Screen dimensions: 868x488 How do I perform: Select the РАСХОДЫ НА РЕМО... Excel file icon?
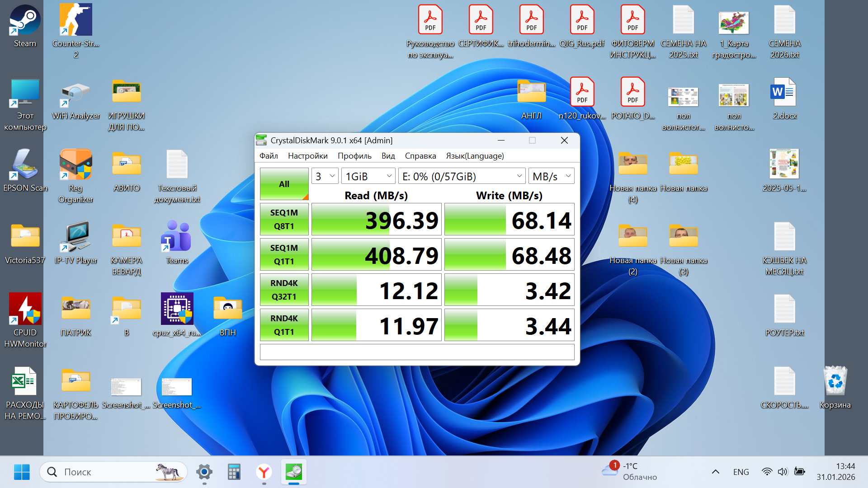(25, 393)
